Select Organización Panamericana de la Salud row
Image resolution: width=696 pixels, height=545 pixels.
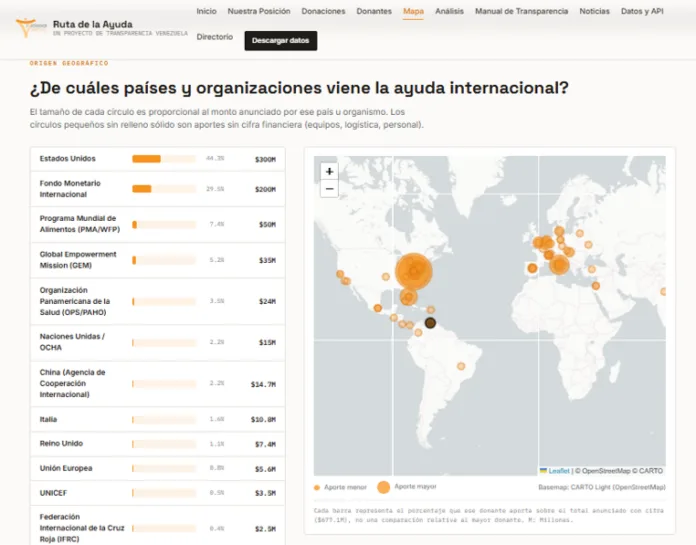[158, 301]
